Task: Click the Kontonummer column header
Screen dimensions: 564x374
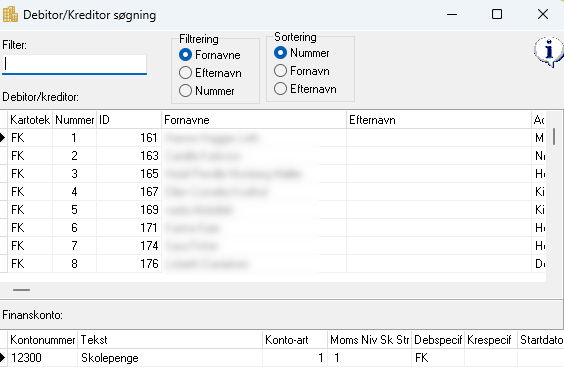Action: (x=42, y=340)
